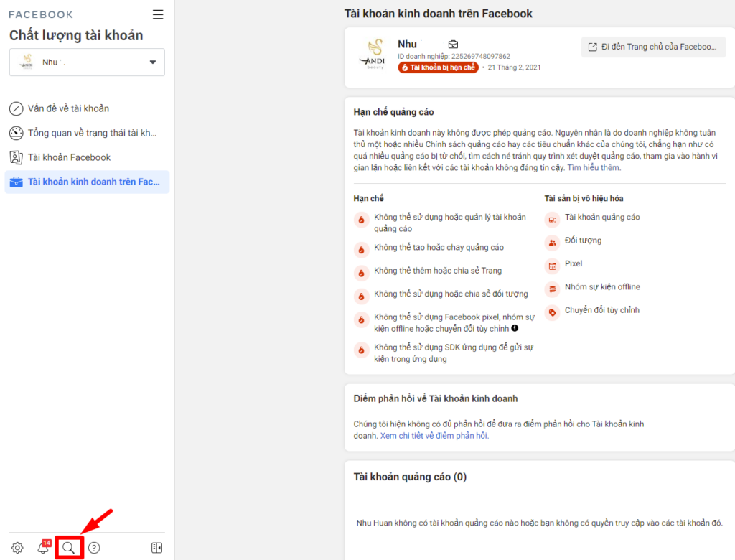Click the search magnifier icon
Screen dimensions: 735x560
[69, 547]
